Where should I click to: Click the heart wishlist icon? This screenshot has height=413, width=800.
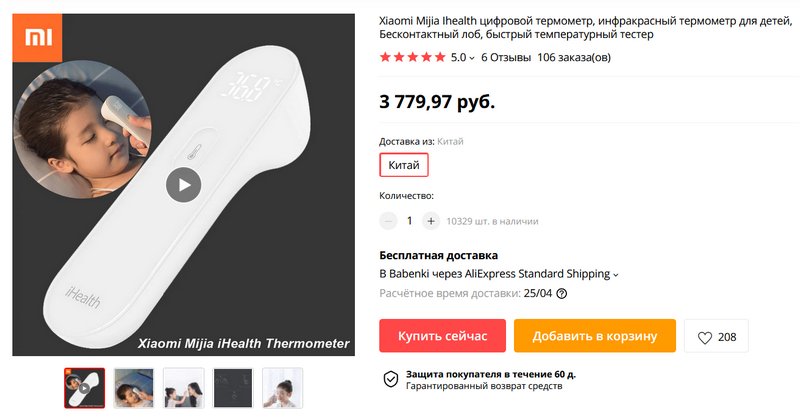coord(705,337)
